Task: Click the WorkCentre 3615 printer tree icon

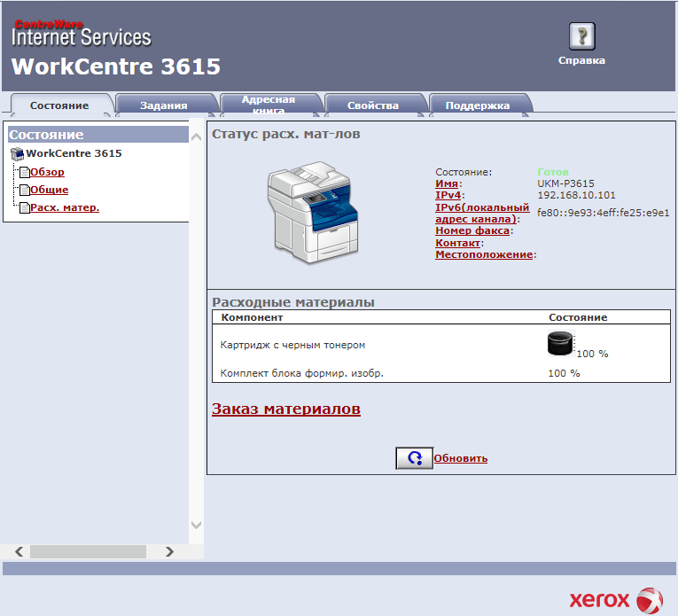Action: click(18, 153)
